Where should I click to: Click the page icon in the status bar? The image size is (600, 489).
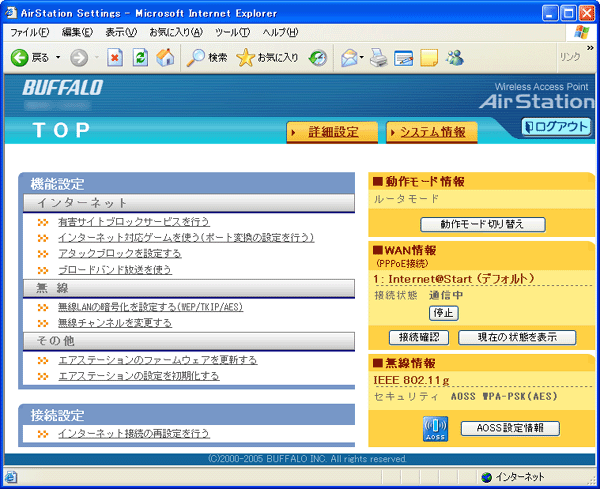coord(10,478)
